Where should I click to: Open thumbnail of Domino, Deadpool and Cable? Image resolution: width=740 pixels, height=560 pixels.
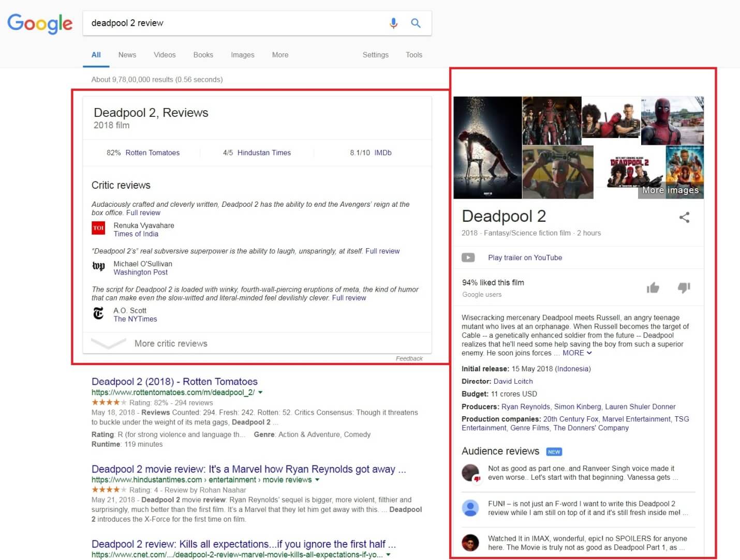pyautogui.click(x=611, y=118)
